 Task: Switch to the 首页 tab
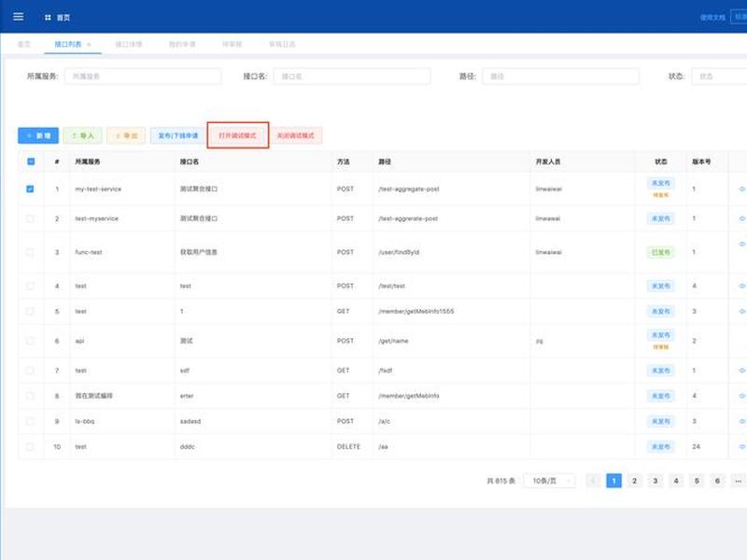24,44
